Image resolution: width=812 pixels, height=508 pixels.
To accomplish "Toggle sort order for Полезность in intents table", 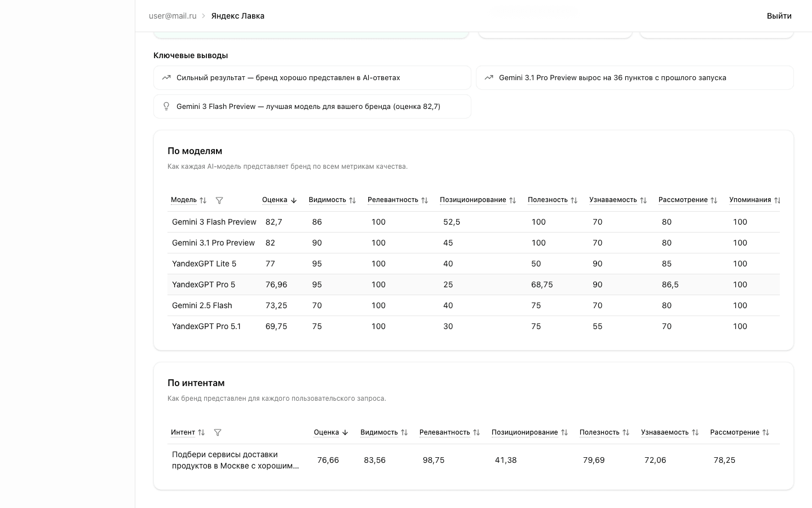I will 626,432.
